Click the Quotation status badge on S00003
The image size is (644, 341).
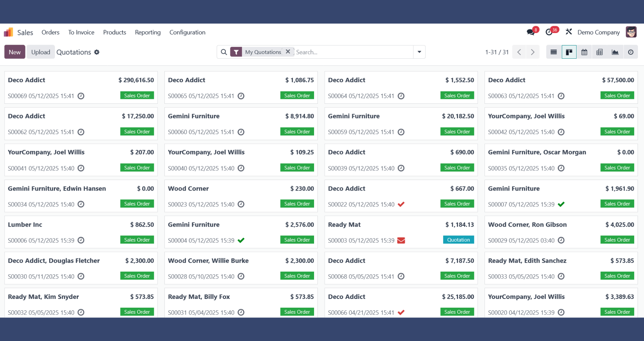point(458,240)
